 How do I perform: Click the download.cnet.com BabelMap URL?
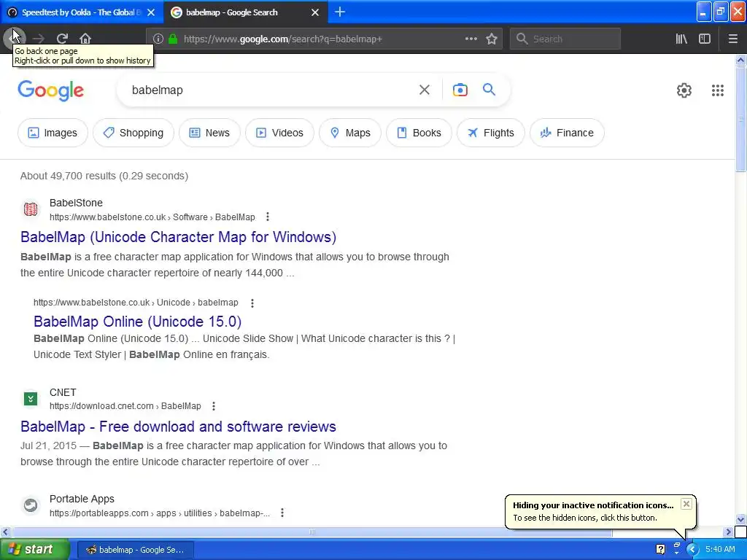click(x=125, y=406)
